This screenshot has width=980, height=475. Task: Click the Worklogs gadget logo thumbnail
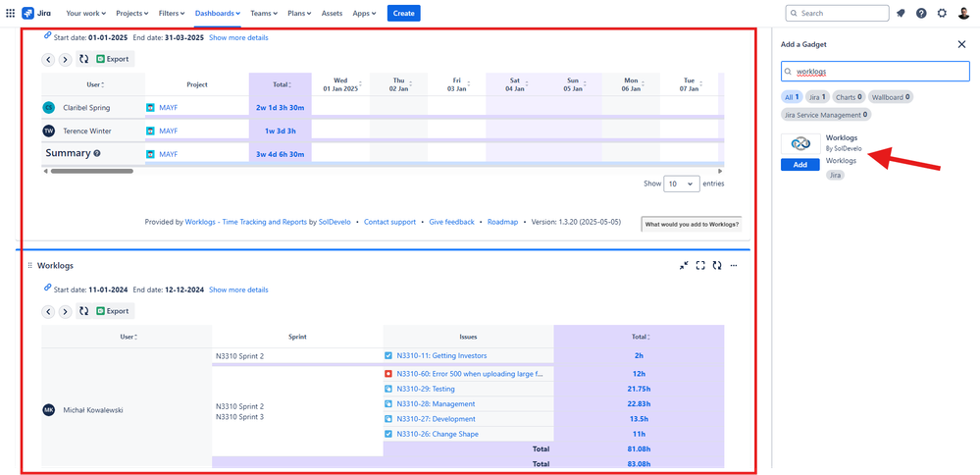[800, 143]
